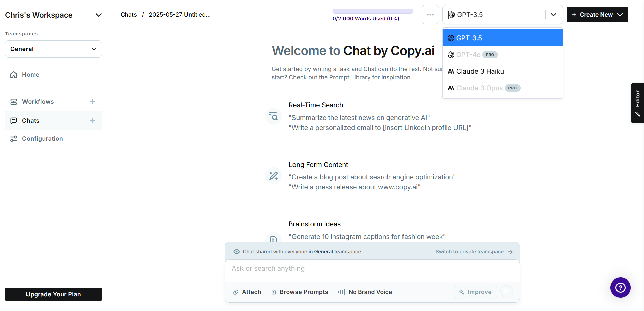The image size is (644, 311).
Task: Choose Claude 3 Opus PRO model
Action: point(502,88)
